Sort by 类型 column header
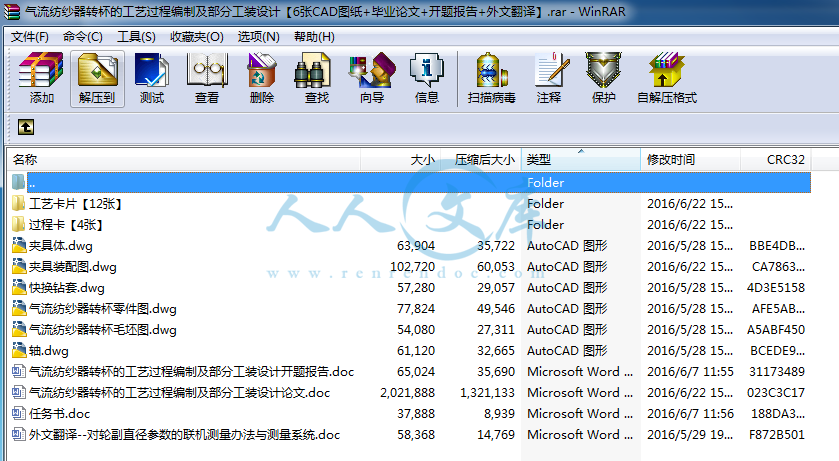Image resolution: width=839 pixels, height=461 pixels. tap(581, 159)
